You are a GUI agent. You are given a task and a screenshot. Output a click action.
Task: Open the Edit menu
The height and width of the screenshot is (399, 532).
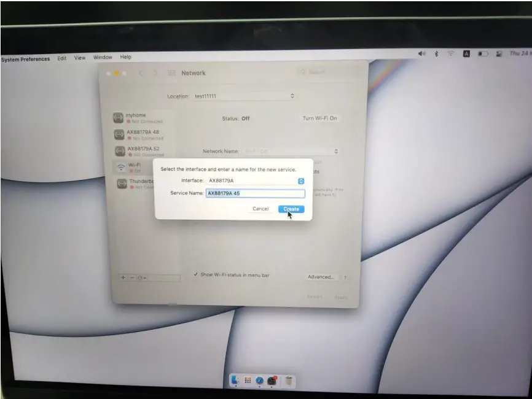(62, 58)
